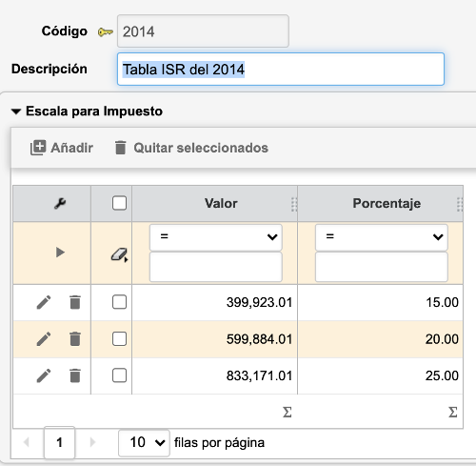This screenshot has width=476, height=466.
Task: Click Quitar seleccionados button
Action: point(191,148)
